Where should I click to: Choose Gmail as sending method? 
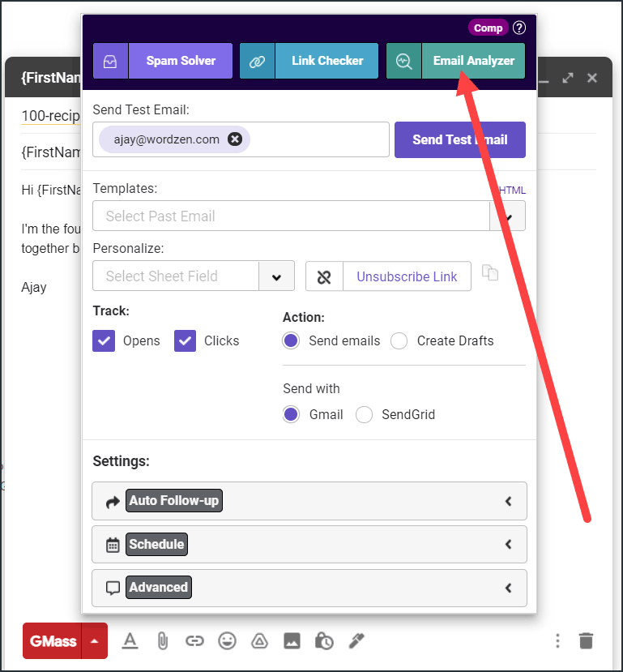(x=291, y=414)
